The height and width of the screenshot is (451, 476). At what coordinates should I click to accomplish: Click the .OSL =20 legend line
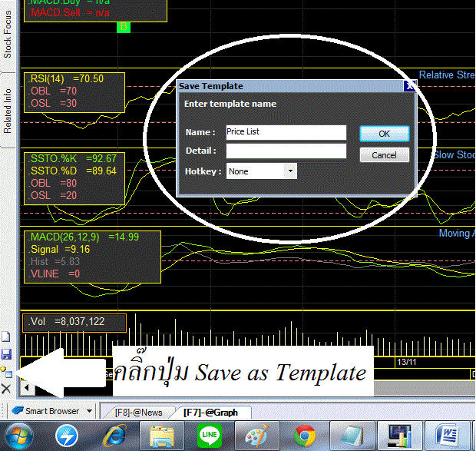pos(53,195)
